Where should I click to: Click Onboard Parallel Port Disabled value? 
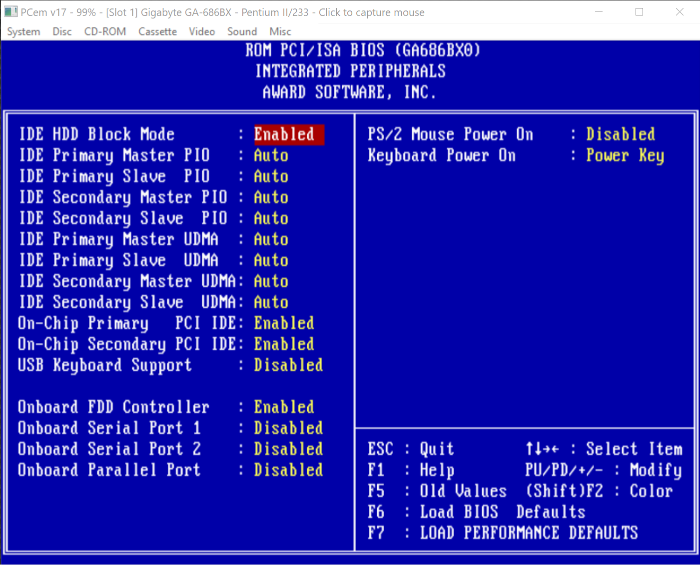tap(288, 470)
